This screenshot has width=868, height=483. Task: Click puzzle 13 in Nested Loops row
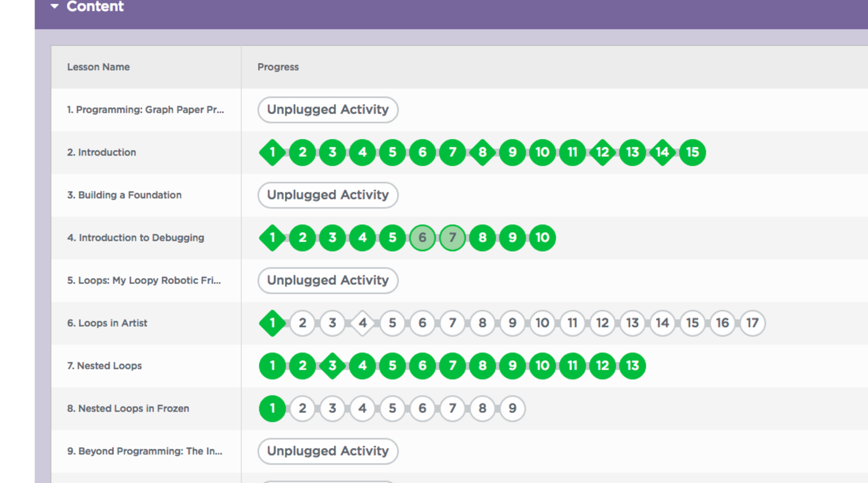coord(632,366)
